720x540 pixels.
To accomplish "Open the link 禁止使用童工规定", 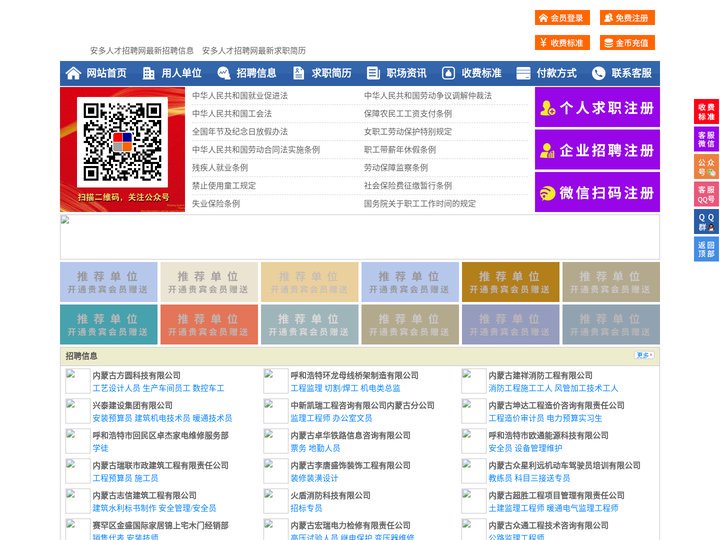I will coord(224,186).
